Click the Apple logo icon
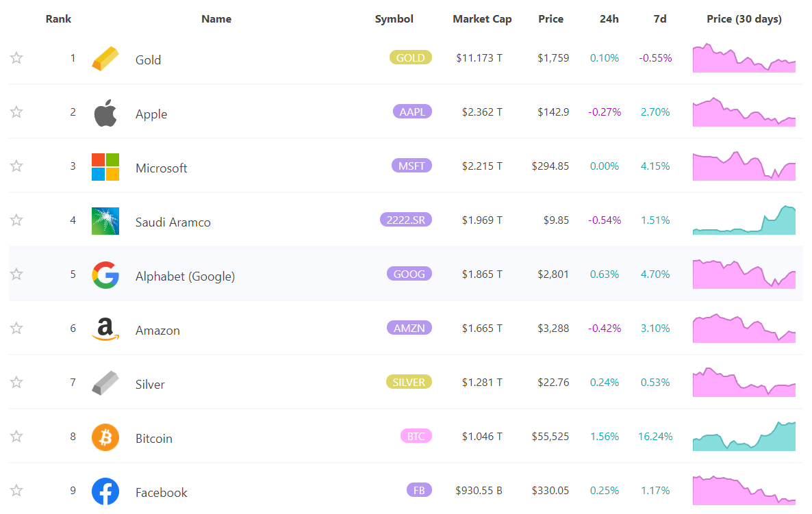 [x=105, y=113]
